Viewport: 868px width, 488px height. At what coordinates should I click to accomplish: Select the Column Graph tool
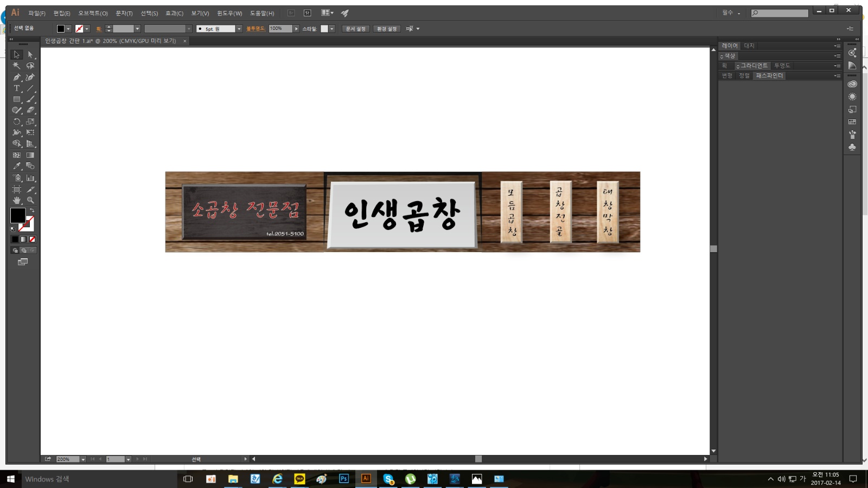pyautogui.click(x=30, y=178)
